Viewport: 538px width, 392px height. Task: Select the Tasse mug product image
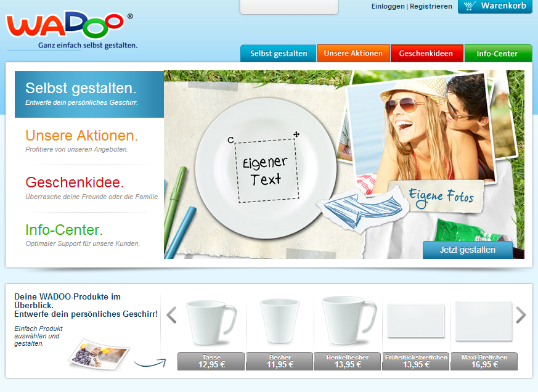[x=211, y=323]
